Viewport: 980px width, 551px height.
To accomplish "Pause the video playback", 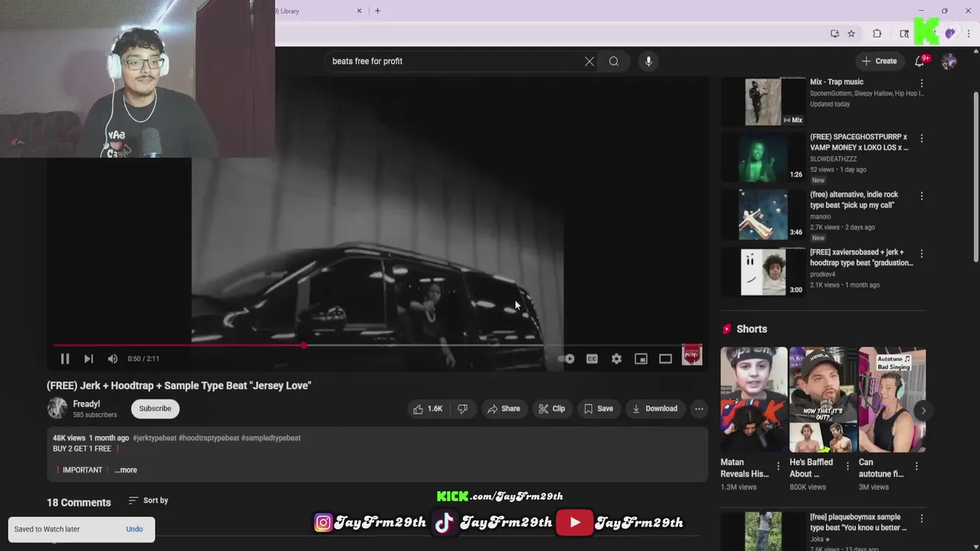I will (x=65, y=359).
